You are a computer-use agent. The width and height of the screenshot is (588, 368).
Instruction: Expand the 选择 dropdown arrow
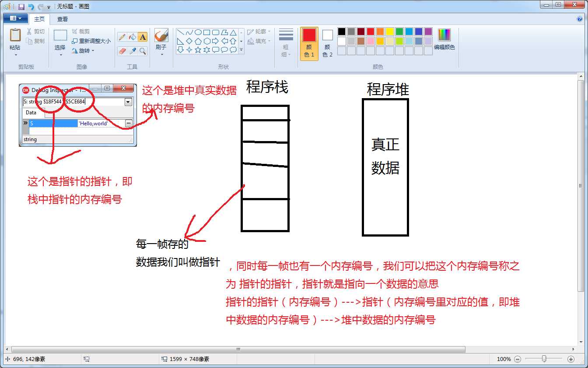coord(60,55)
